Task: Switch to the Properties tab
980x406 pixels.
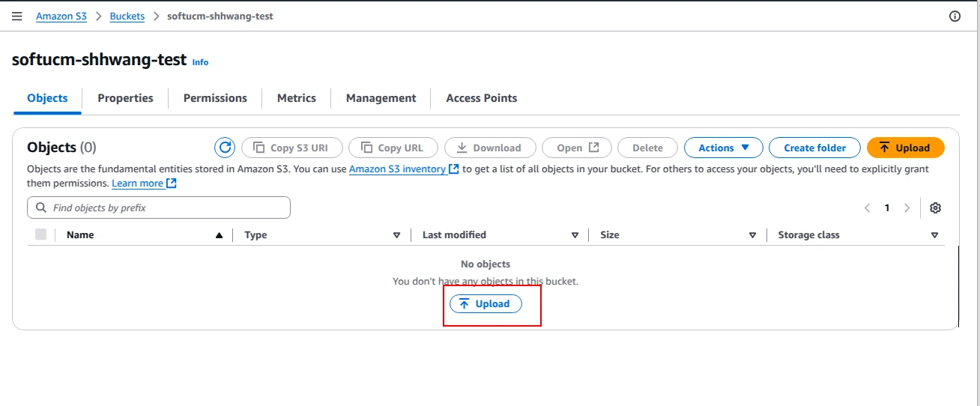Action: point(125,98)
